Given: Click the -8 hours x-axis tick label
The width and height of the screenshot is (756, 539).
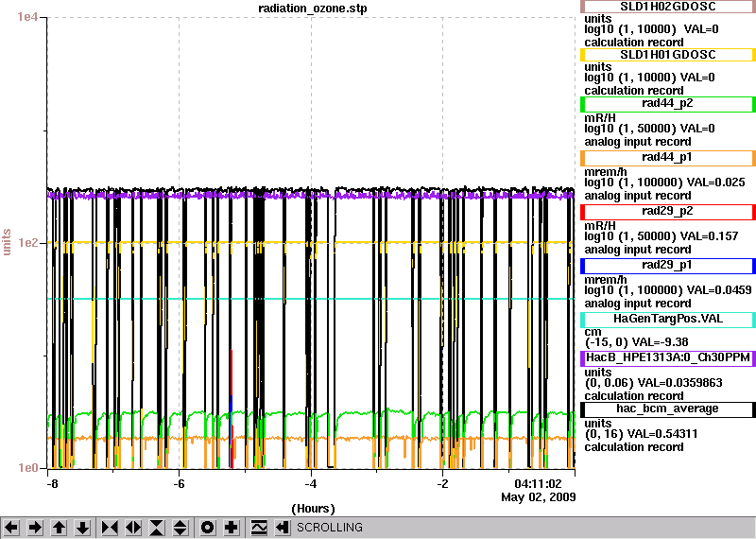Looking at the screenshot, I should click(52, 484).
